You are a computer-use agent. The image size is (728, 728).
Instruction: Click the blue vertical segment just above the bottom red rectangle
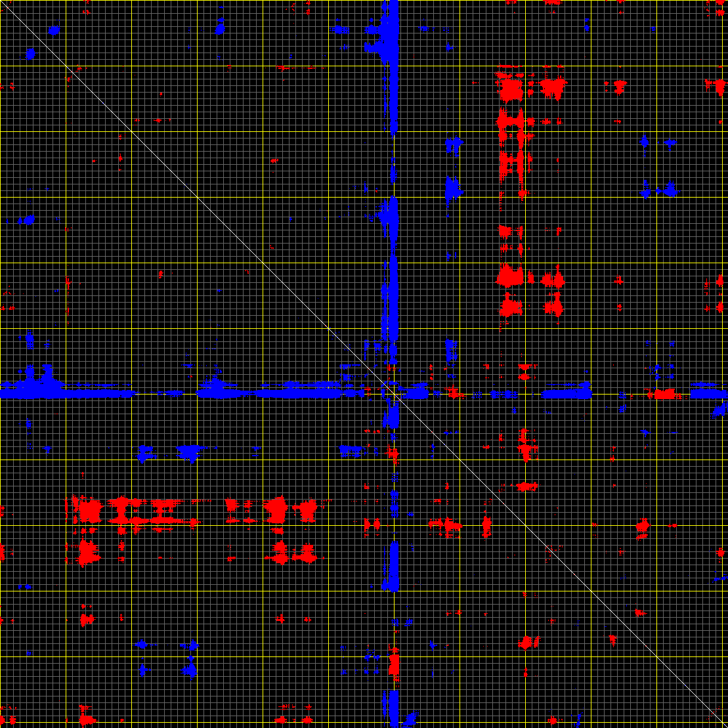tap(393, 566)
